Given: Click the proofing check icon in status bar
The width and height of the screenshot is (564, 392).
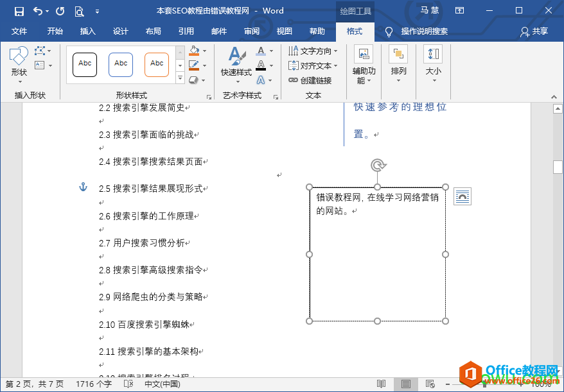Looking at the screenshot, I should click(128, 384).
